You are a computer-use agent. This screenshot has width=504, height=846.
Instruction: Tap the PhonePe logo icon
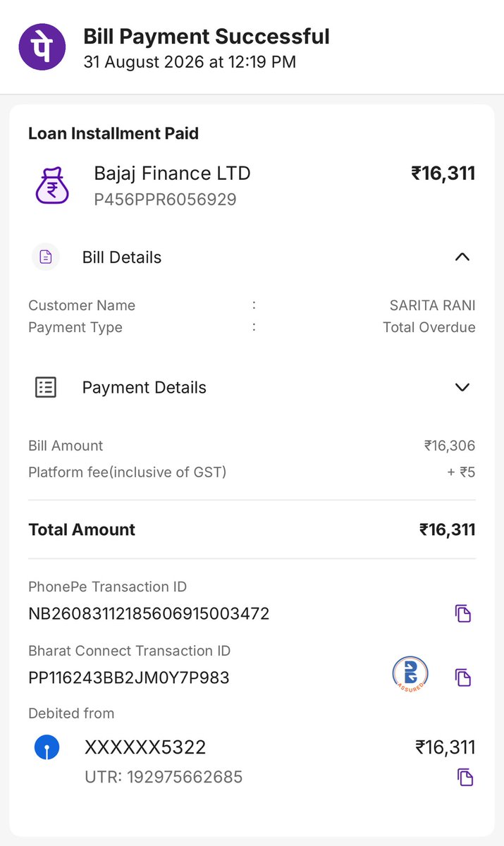click(42, 47)
